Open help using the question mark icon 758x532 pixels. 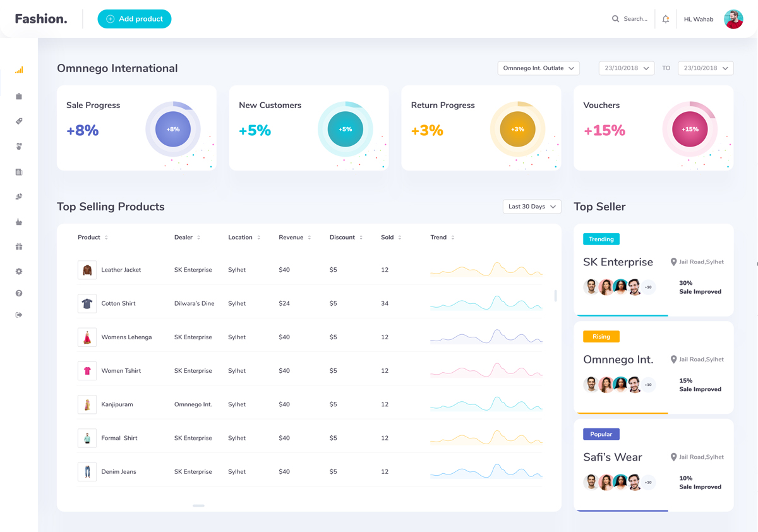[x=18, y=293]
